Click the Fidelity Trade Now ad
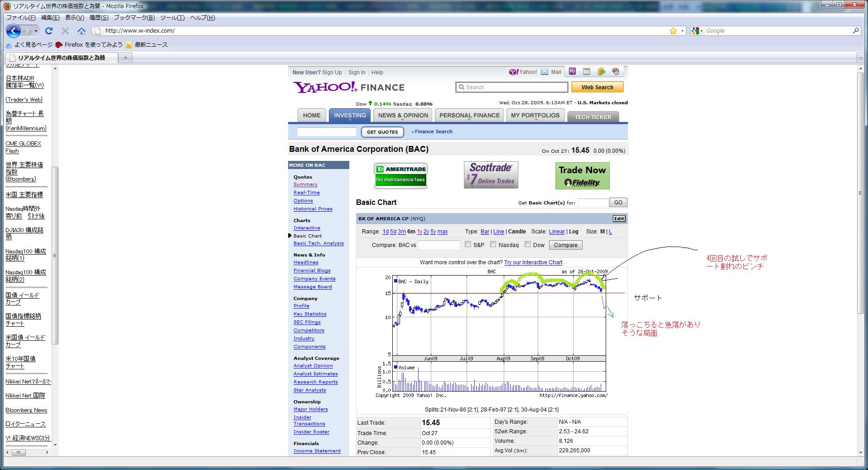868x470 pixels. [583, 176]
